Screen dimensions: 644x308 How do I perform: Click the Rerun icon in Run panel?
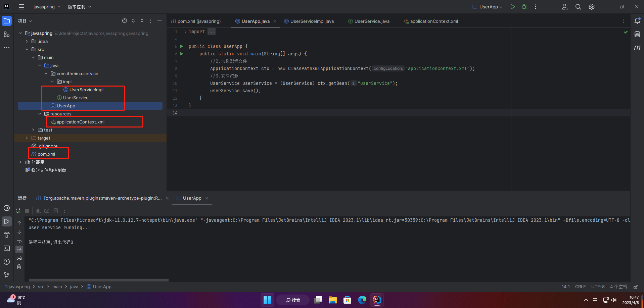[18, 211]
